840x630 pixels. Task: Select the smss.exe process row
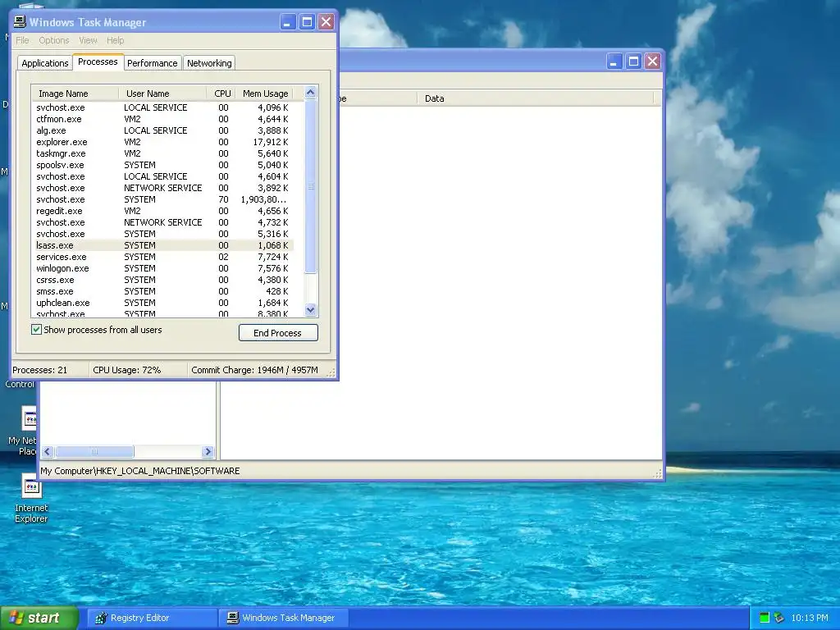point(162,291)
